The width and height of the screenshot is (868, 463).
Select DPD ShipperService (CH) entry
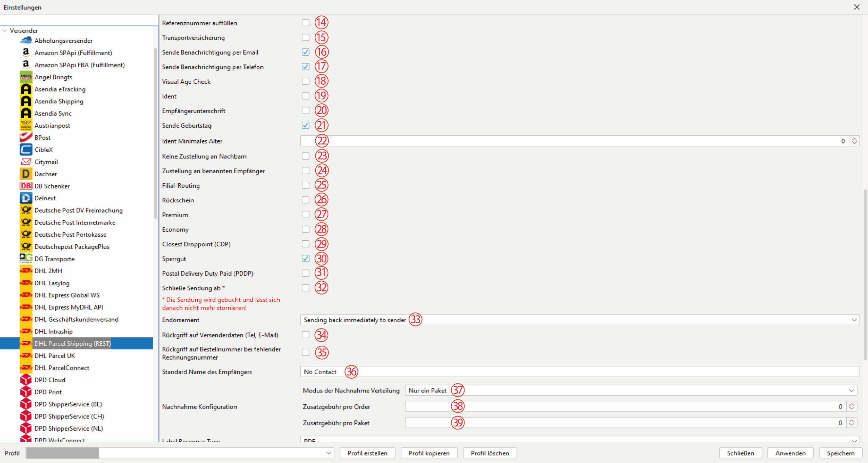69,416
